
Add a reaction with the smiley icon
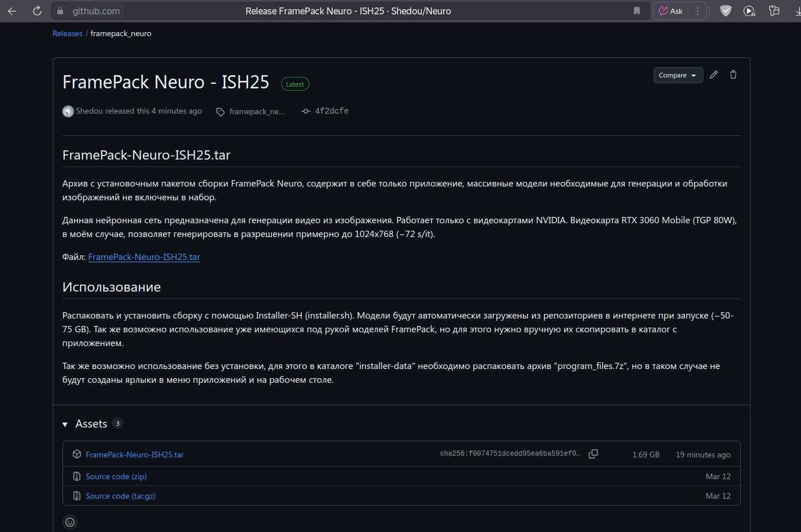pyautogui.click(x=70, y=522)
